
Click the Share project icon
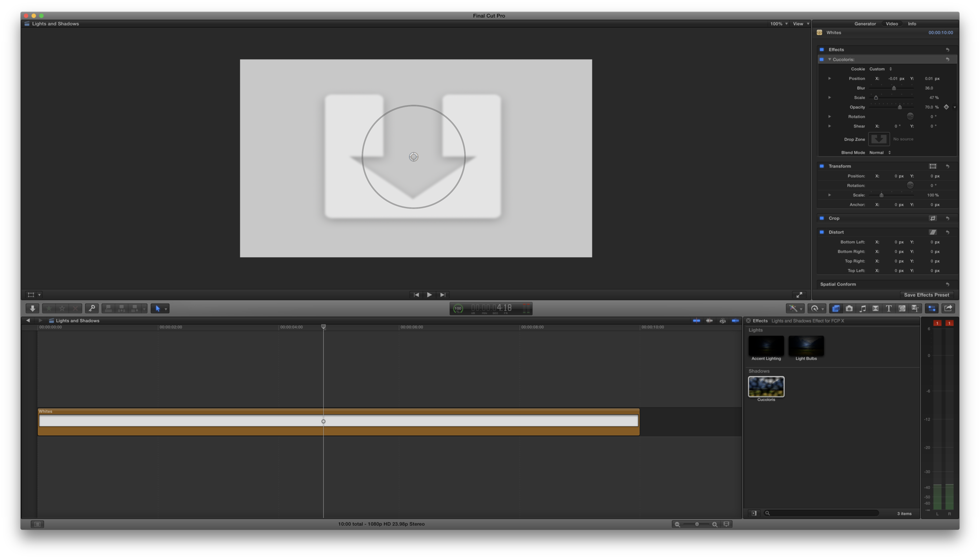tap(948, 308)
